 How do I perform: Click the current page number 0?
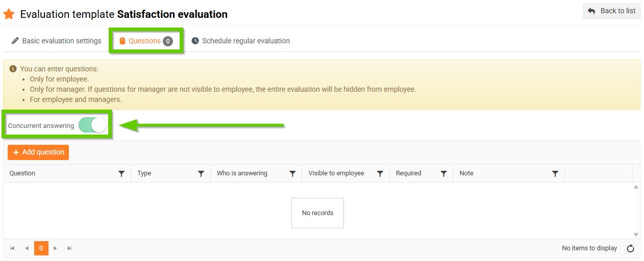point(41,248)
